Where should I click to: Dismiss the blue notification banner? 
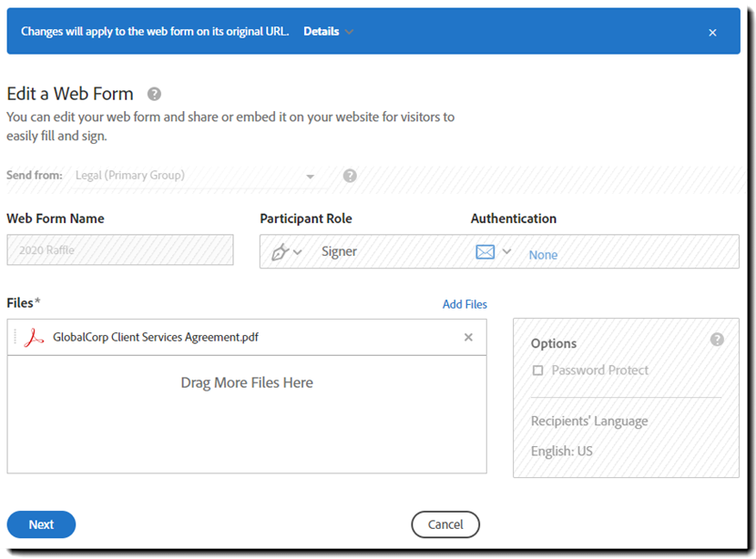(712, 33)
